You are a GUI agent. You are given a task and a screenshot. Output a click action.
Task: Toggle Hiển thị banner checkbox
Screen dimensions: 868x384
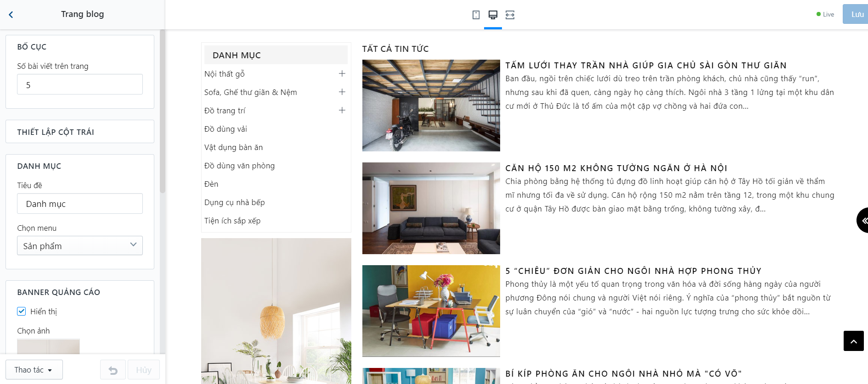pos(22,312)
